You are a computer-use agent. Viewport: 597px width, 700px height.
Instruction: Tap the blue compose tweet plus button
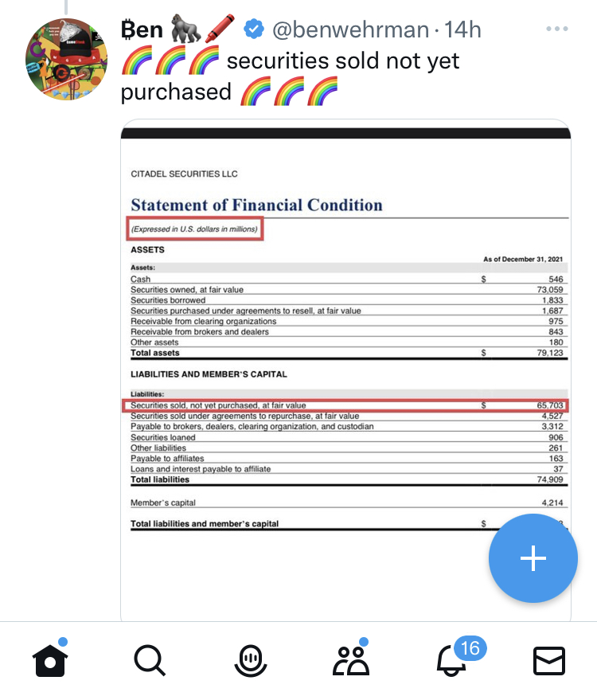[533, 558]
